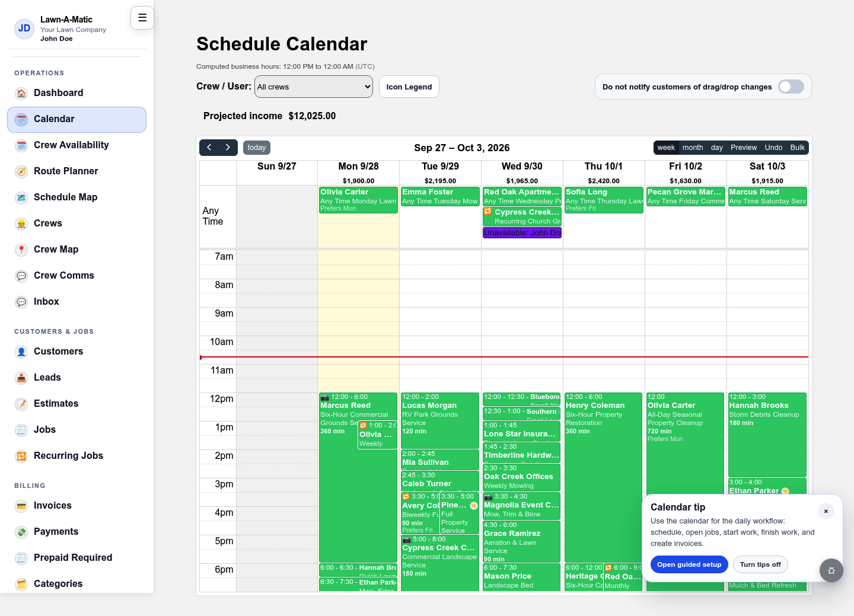
Task: Jump to today in the calendar
Action: point(257,148)
